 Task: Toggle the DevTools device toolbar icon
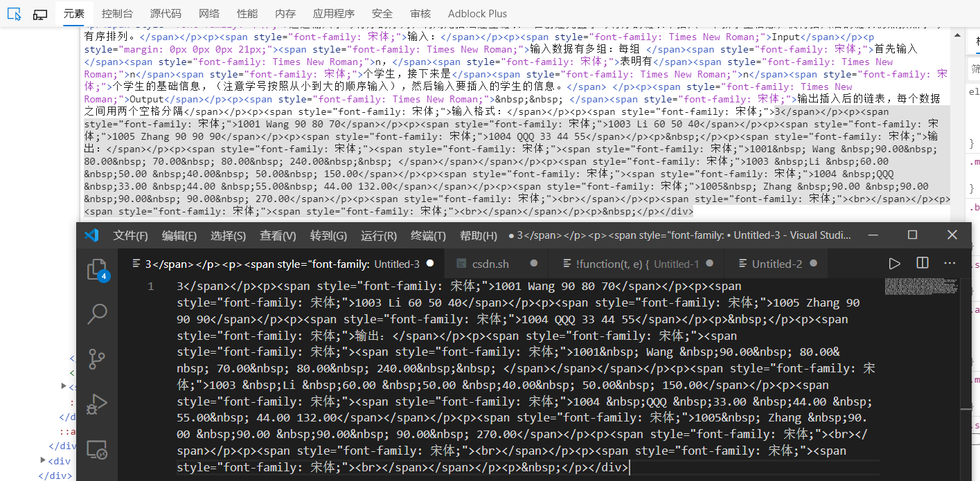pyautogui.click(x=39, y=14)
